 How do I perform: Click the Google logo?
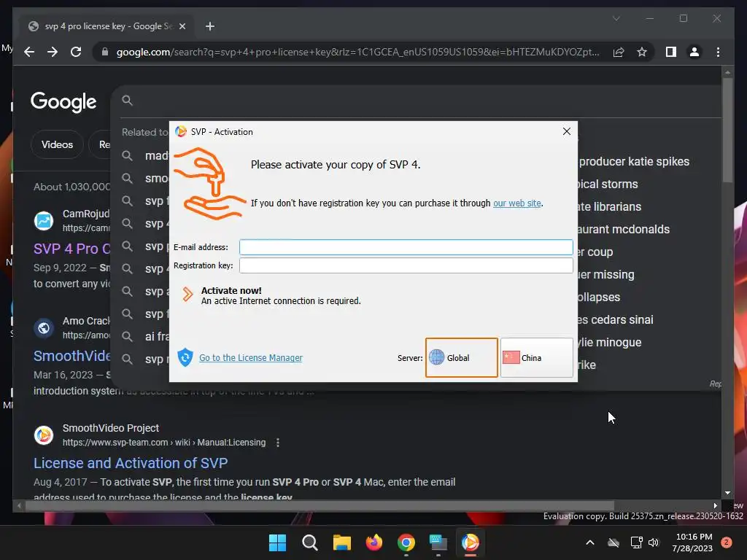coord(63,101)
